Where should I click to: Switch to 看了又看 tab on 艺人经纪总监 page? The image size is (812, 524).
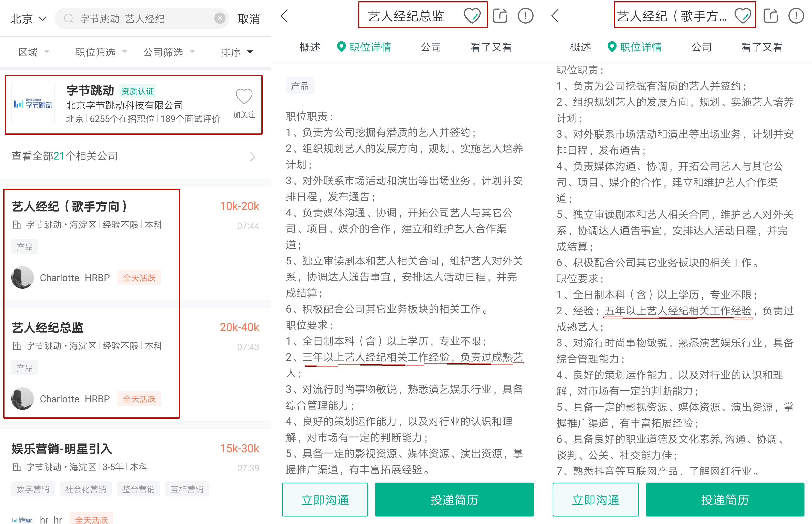tap(491, 47)
